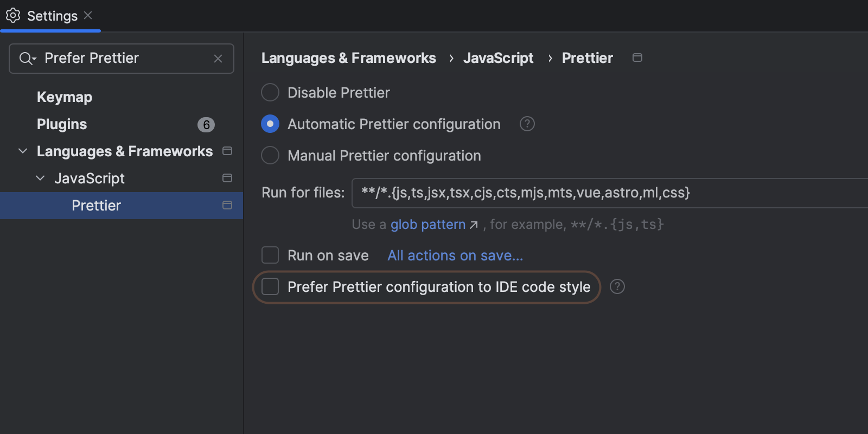Collapse the JavaScript tree node
868x434 pixels.
[x=40, y=178]
